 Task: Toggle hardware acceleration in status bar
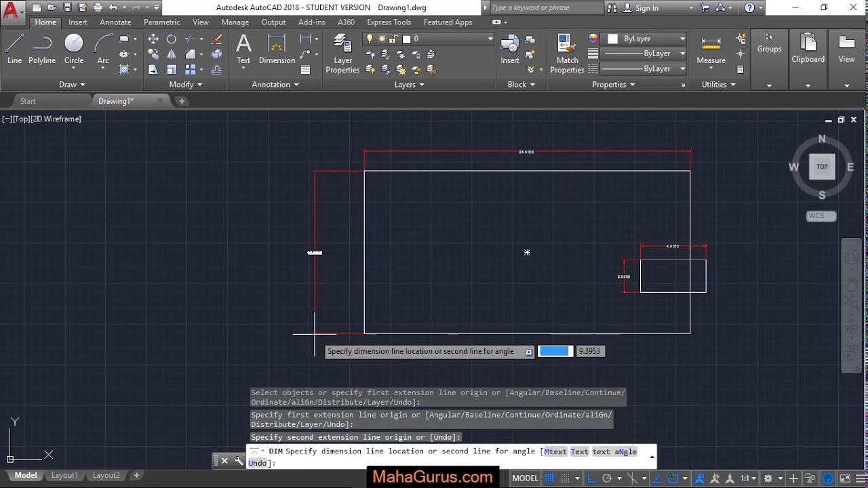tap(827, 479)
